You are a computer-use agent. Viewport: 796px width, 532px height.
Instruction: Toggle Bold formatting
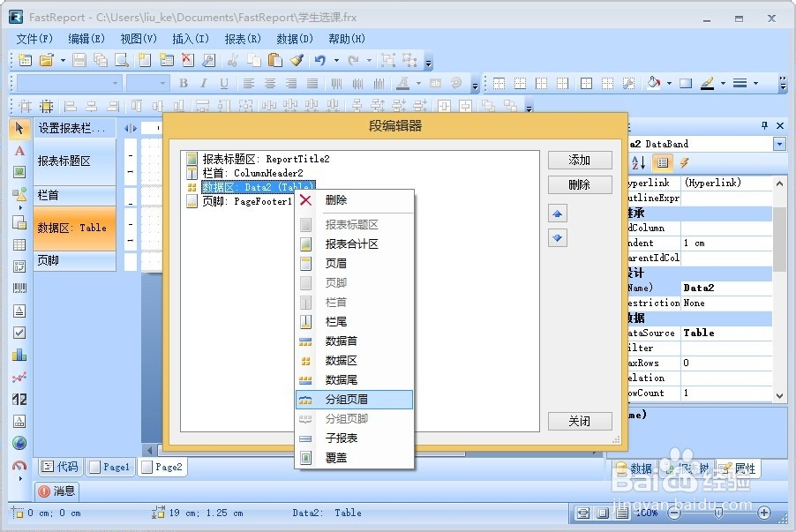[x=184, y=83]
